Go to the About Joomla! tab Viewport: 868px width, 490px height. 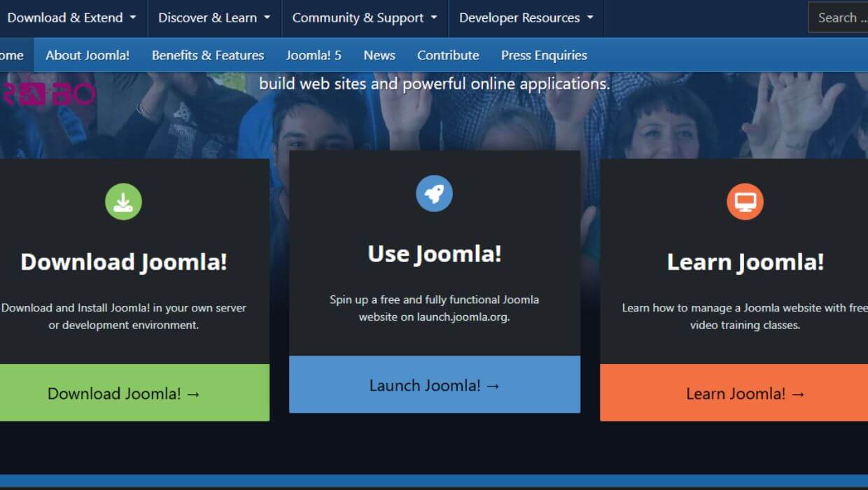pos(87,55)
